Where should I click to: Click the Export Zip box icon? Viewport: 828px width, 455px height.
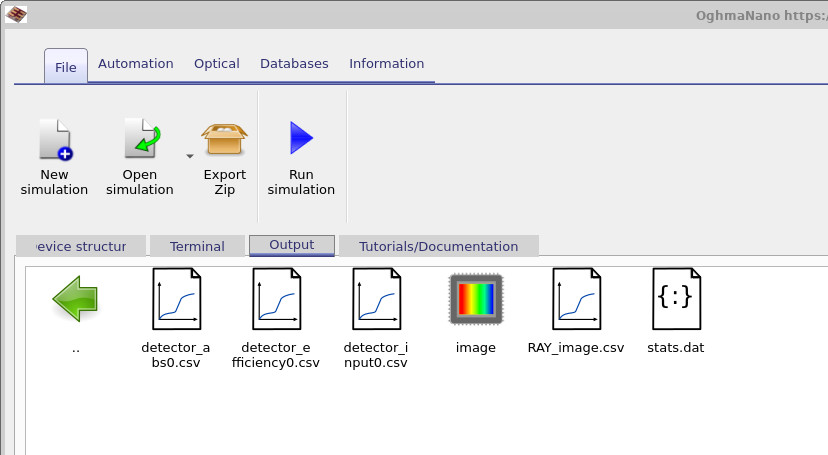click(x=224, y=139)
